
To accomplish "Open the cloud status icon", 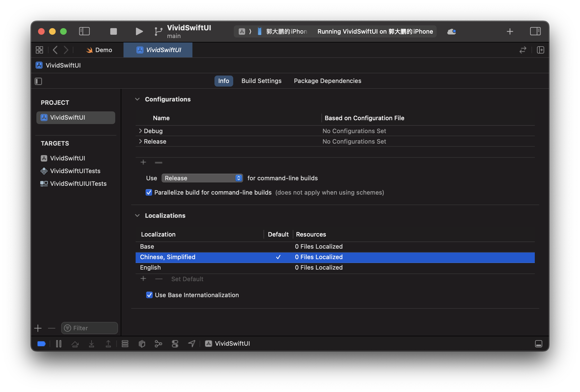I will pyautogui.click(x=451, y=32).
